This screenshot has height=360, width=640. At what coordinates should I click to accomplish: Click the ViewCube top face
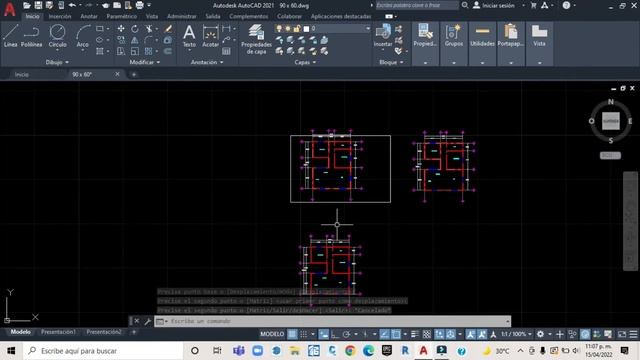click(611, 121)
